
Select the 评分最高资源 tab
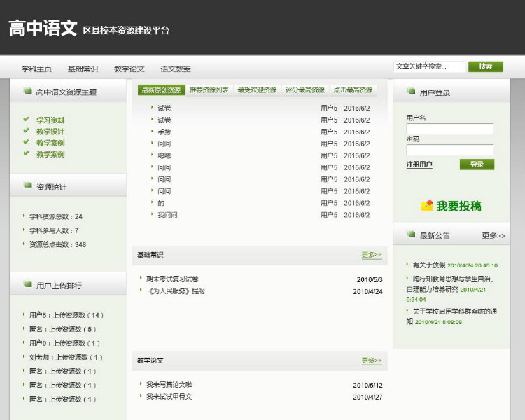[304, 90]
